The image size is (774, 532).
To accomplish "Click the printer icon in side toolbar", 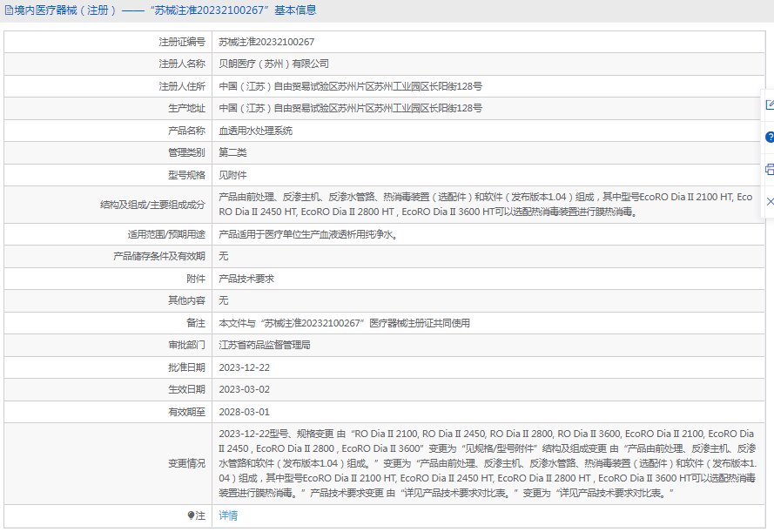I will (x=770, y=169).
